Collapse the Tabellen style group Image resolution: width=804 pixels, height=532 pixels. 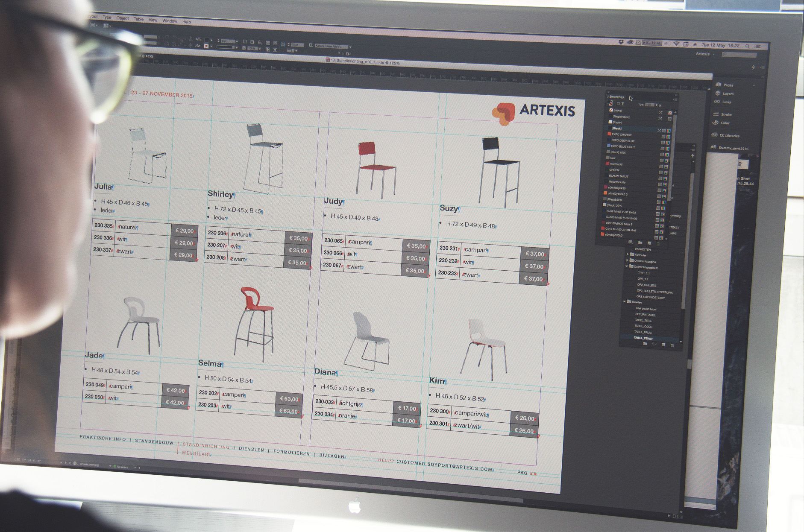[x=624, y=301]
